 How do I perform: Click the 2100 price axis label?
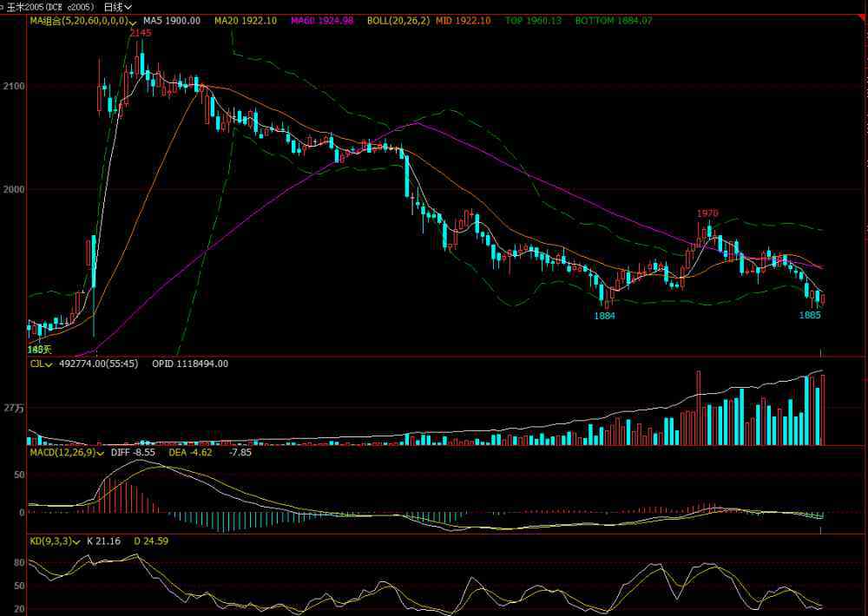click(13, 87)
